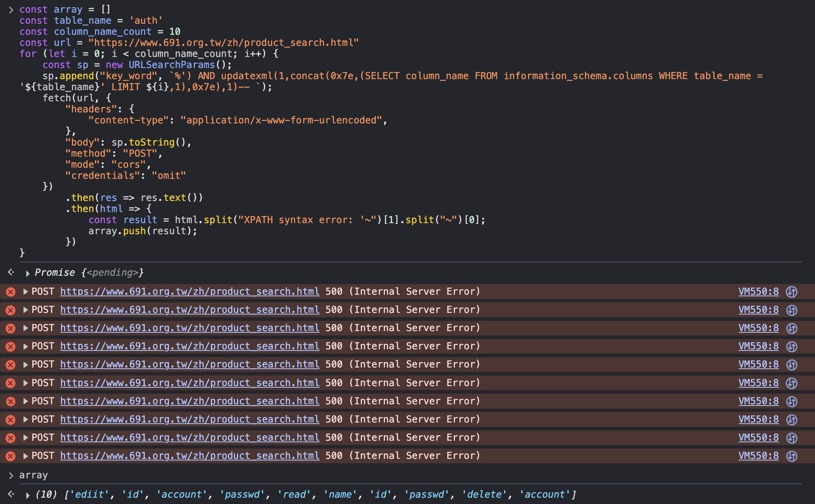Click the network request icon on the fourth POST error row
Image resolution: width=815 pixels, height=504 pixels.
pyautogui.click(x=792, y=347)
